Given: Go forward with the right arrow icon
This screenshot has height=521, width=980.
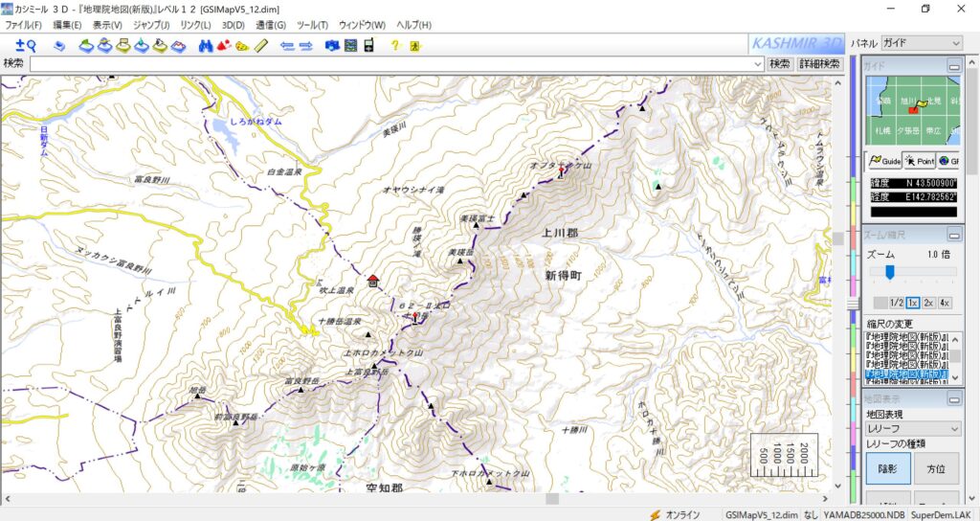Looking at the screenshot, I should [305, 46].
